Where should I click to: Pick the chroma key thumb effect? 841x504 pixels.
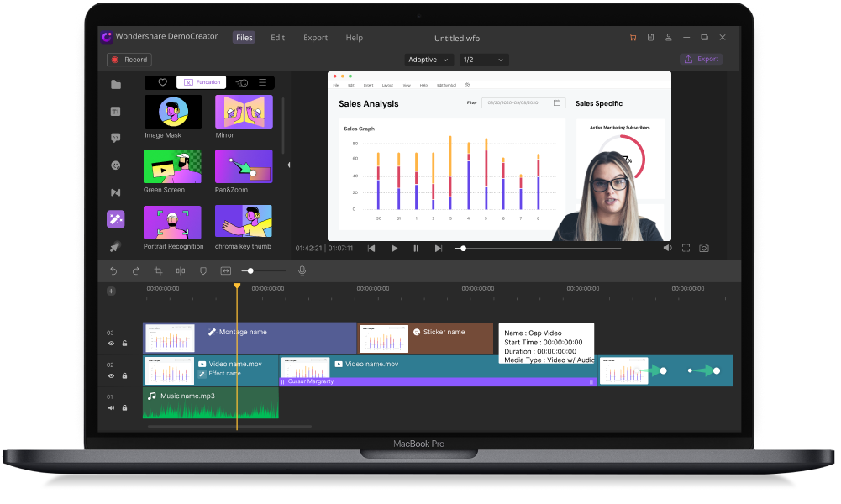tap(244, 221)
